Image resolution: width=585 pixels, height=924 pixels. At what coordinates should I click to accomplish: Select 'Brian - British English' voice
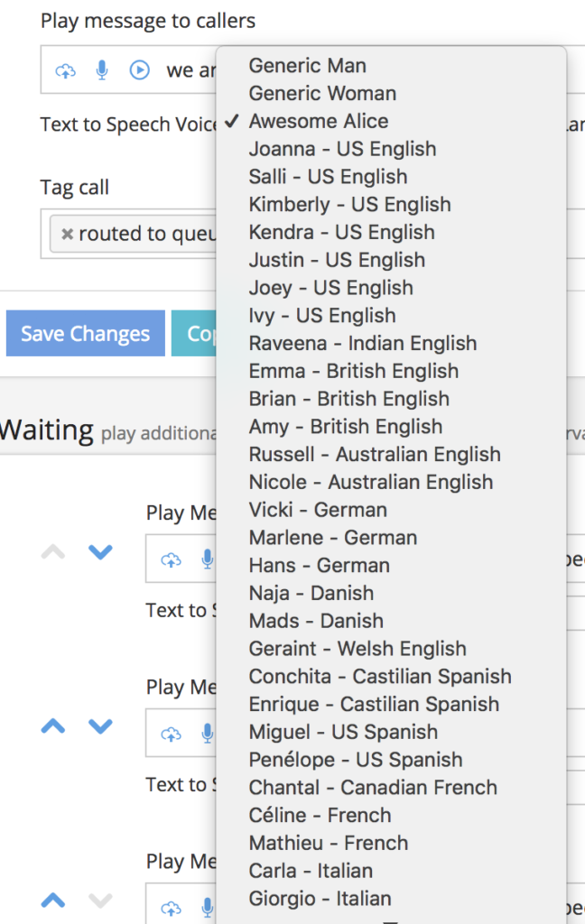click(348, 399)
